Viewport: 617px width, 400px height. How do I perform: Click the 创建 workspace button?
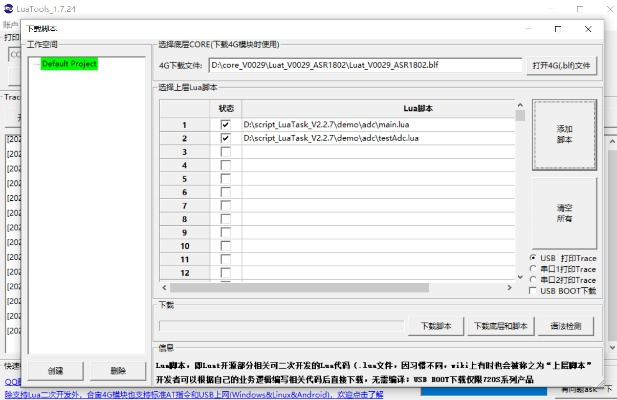55,371
